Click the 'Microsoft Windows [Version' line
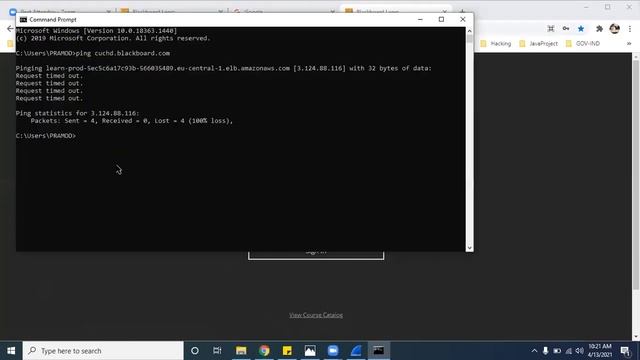Image resolution: width=640 pixels, height=360 pixels. (x=96, y=31)
